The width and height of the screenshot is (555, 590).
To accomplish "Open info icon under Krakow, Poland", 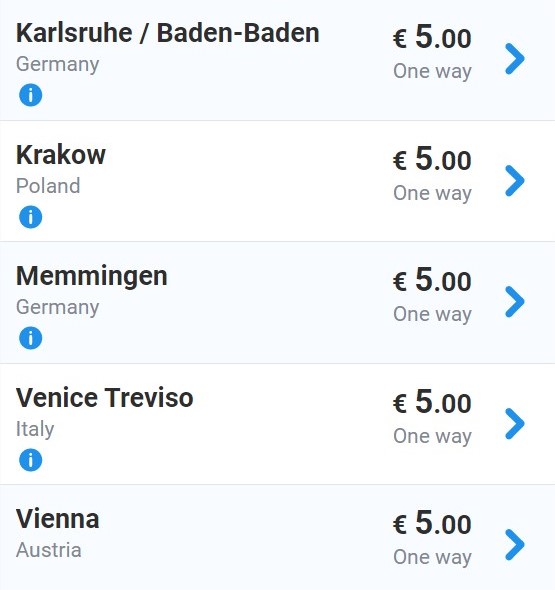I will pos(30,217).
